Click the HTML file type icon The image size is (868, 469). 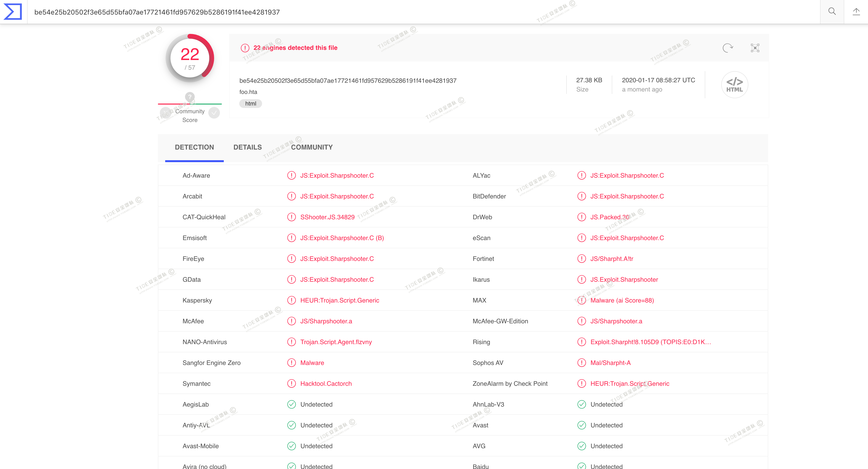(734, 84)
